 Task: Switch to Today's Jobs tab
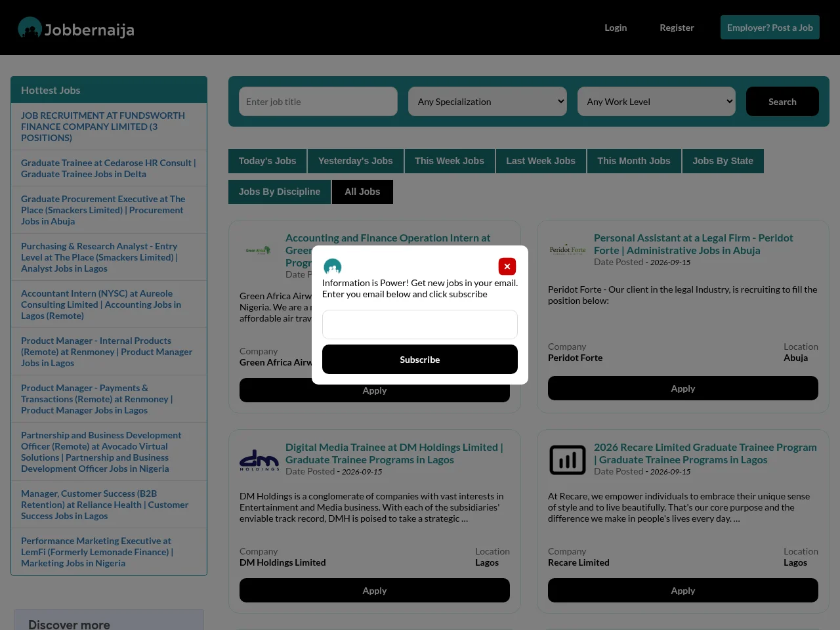(267, 161)
